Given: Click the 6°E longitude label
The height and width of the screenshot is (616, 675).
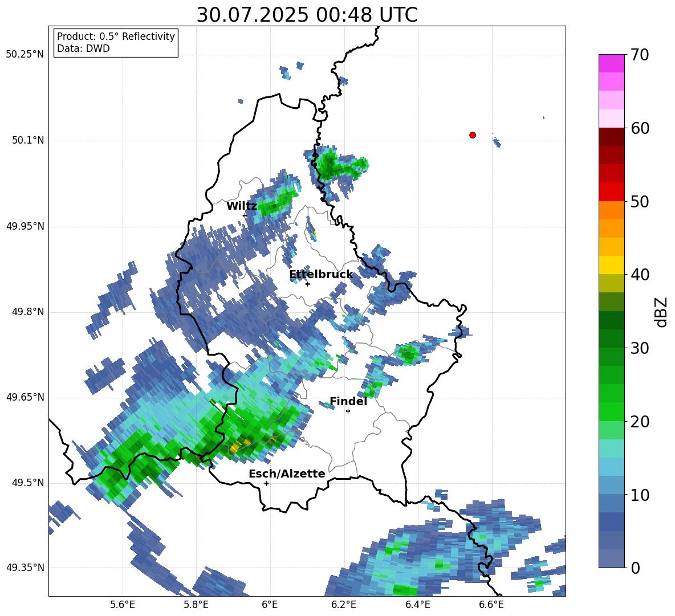Looking at the screenshot, I should pos(270,605).
